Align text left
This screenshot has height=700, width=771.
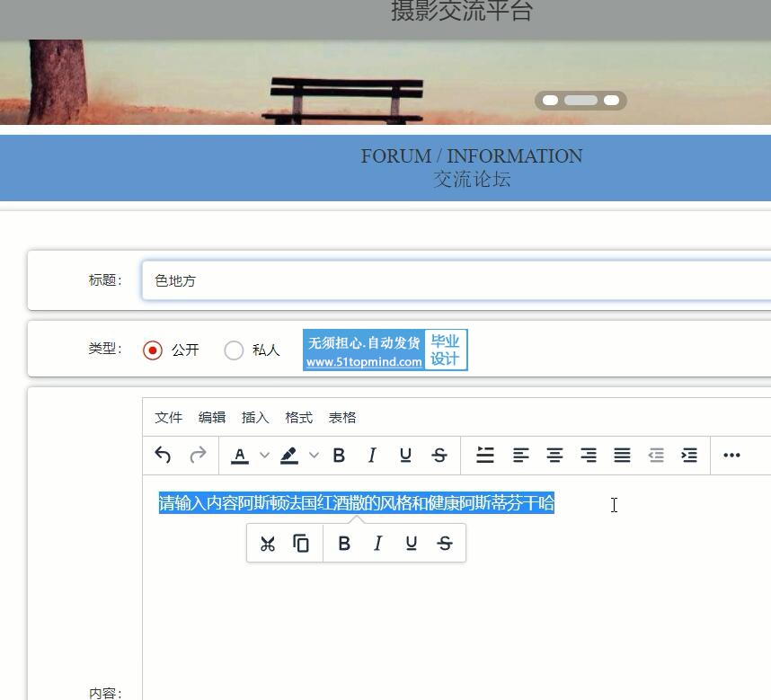click(520, 456)
